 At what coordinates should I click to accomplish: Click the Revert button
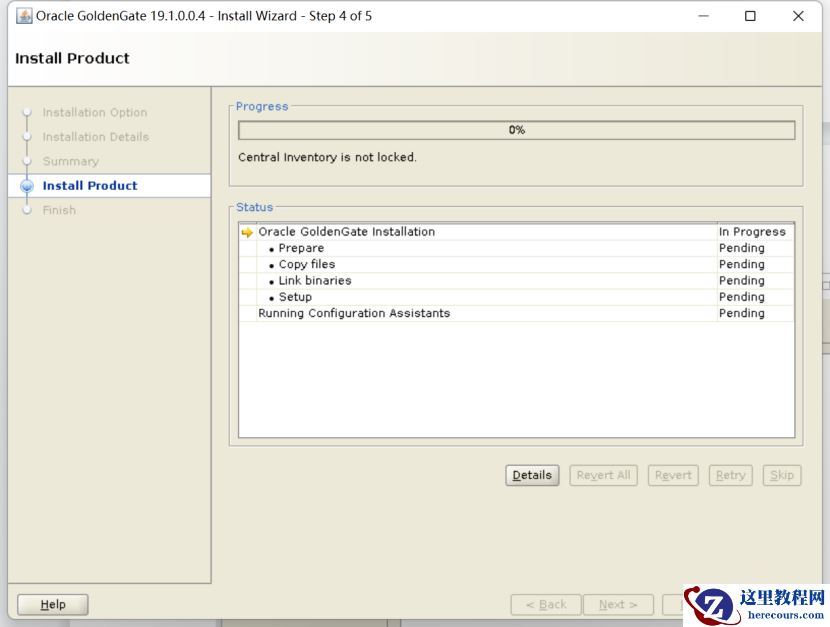pyautogui.click(x=673, y=475)
